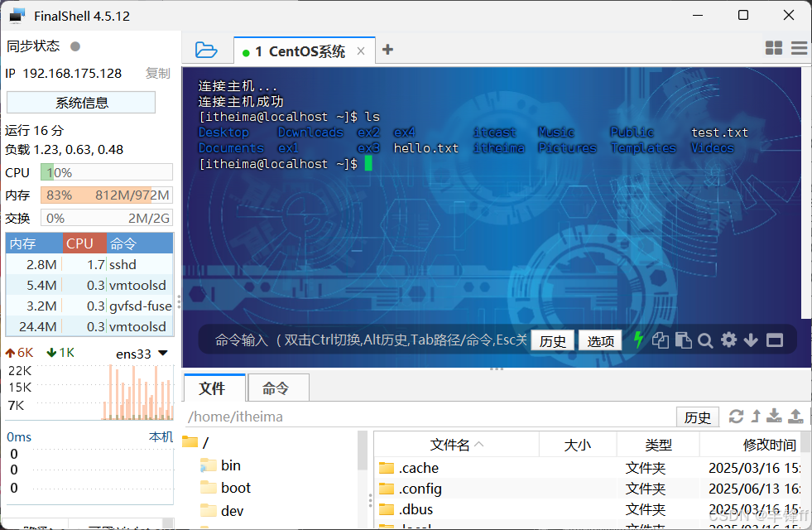Screen dimensions: 812x530
Task: Select the .dbus folder row
Action: pos(587,509)
